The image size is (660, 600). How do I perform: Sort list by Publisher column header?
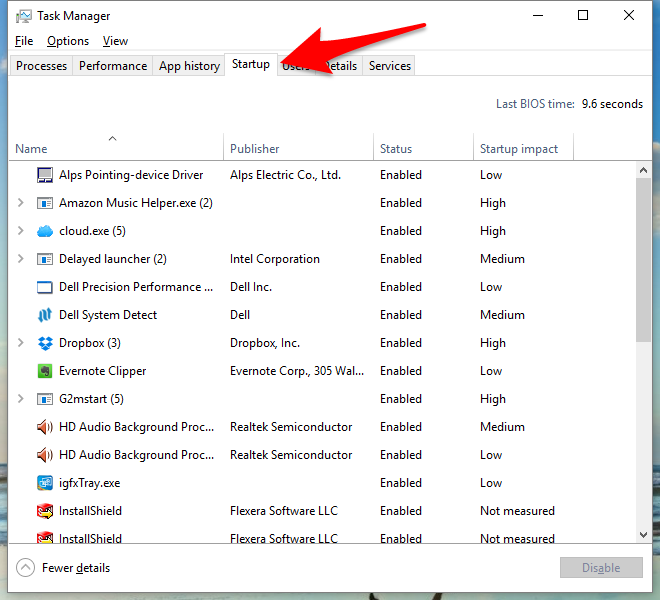255,149
